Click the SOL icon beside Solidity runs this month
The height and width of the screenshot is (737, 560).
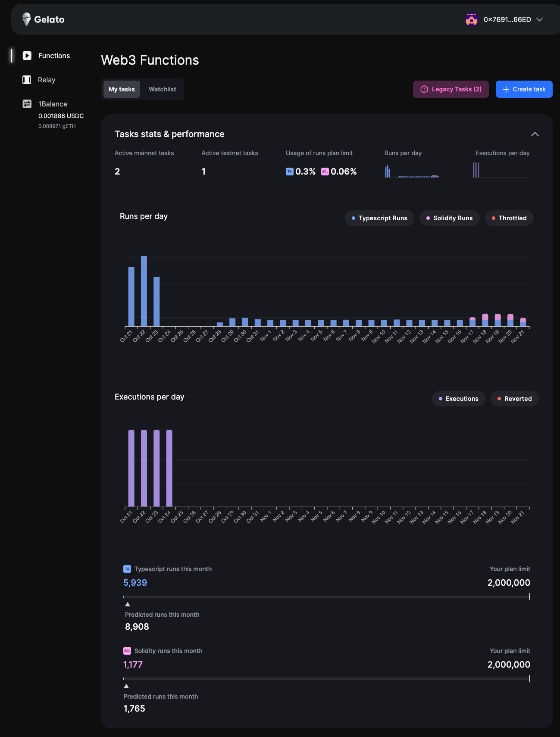(x=127, y=651)
